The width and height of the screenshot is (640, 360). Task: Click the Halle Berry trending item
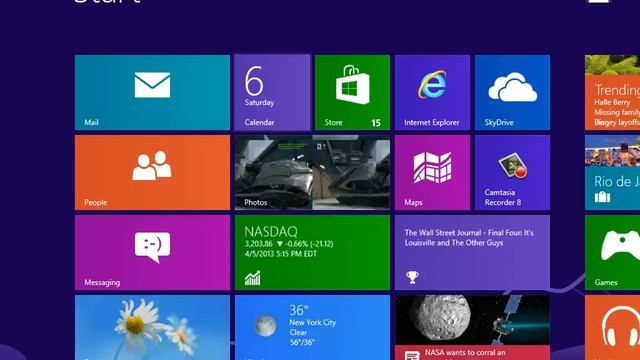click(612, 102)
